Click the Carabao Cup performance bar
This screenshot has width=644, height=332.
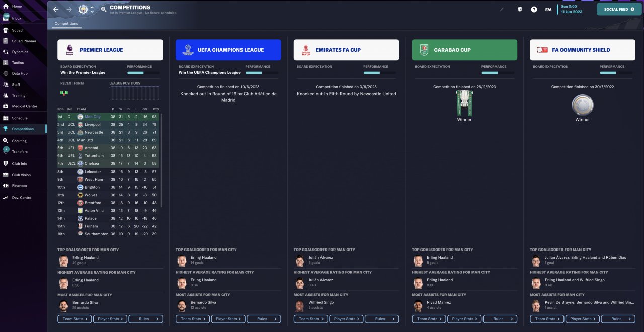(x=498, y=73)
